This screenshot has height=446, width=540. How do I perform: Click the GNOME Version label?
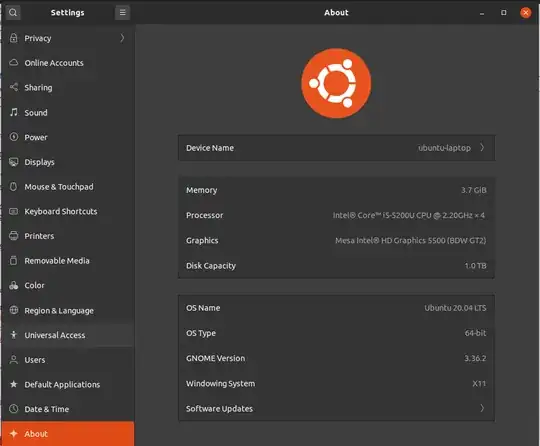[x=215, y=358]
